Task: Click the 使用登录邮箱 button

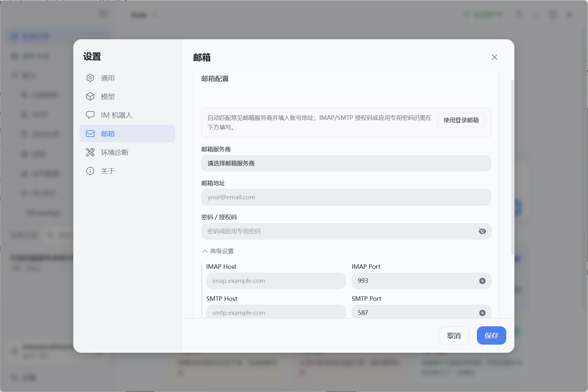Action: (x=461, y=120)
